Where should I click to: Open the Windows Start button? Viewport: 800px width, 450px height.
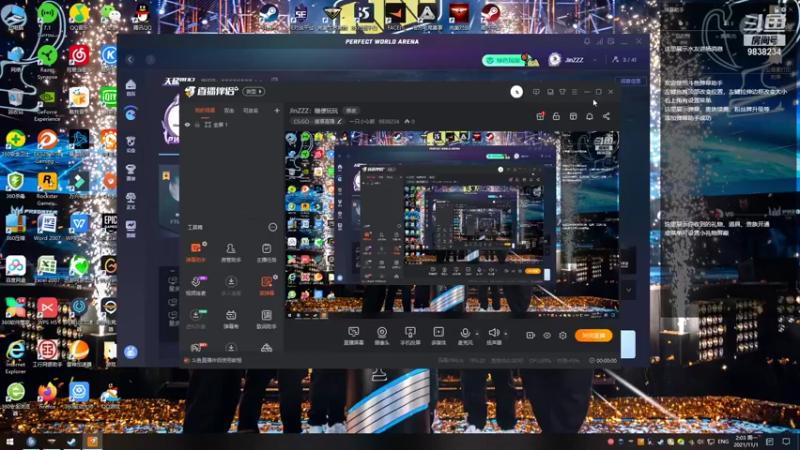[9, 442]
